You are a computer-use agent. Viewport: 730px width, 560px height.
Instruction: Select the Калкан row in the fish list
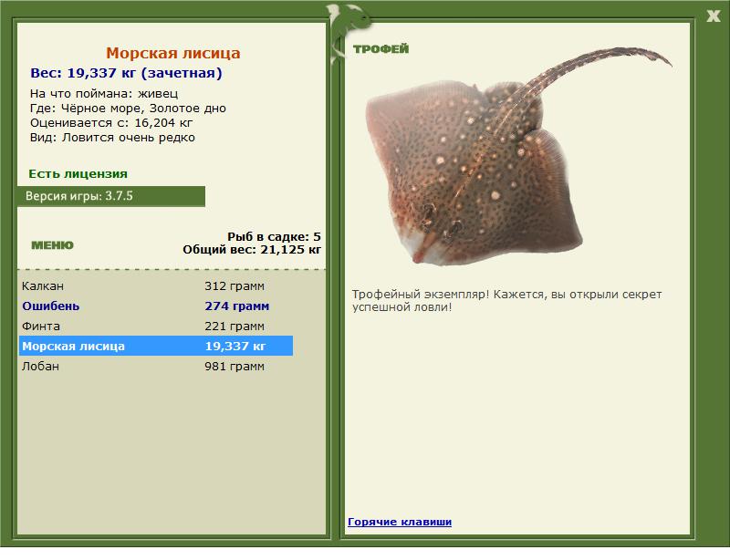pyautogui.click(x=156, y=285)
